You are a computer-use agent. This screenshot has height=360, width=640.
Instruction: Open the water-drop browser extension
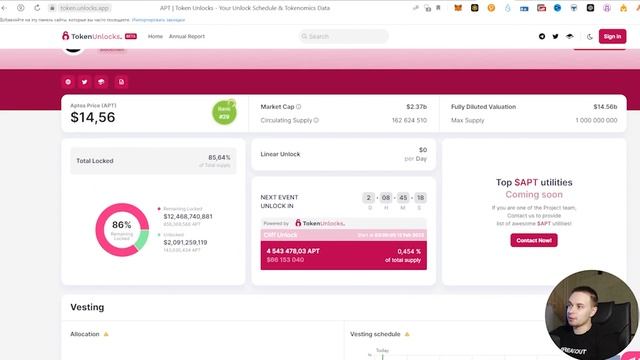(x=507, y=8)
